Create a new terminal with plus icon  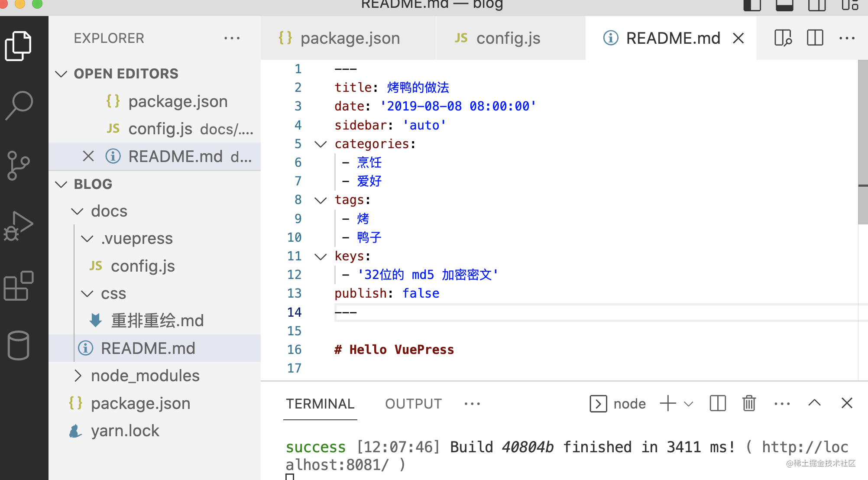(x=668, y=403)
